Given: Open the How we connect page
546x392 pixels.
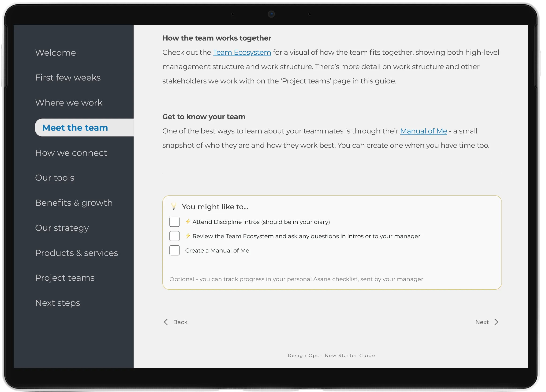Looking at the screenshot, I should (71, 153).
